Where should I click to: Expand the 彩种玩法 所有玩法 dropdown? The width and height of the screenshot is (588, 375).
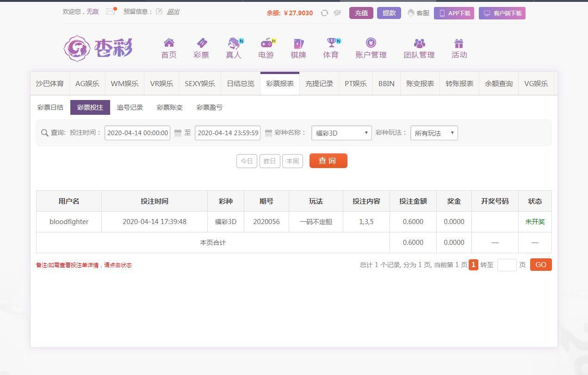pos(434,133)
